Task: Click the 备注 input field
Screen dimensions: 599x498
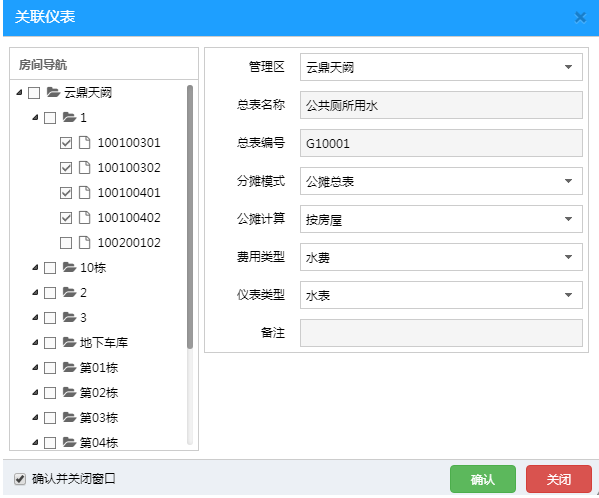Action: point(441,333)
